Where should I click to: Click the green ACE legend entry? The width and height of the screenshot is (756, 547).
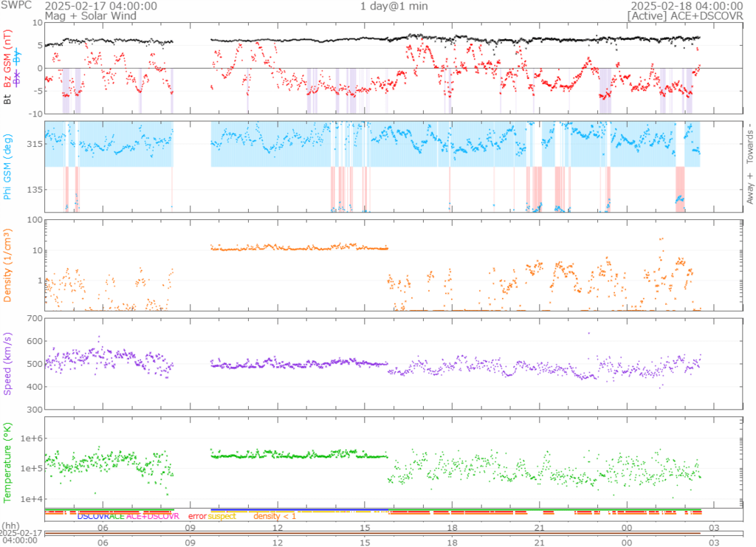117,516
